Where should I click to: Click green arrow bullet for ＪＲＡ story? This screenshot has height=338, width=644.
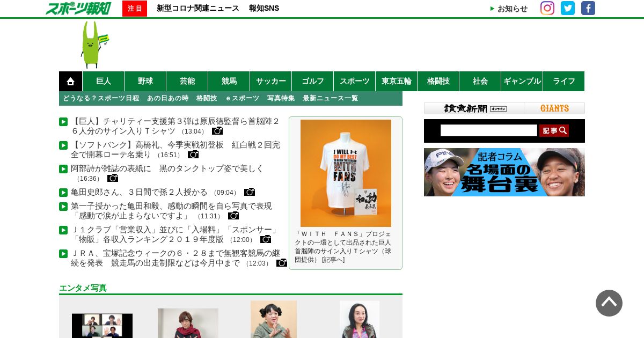click(63, 254)
